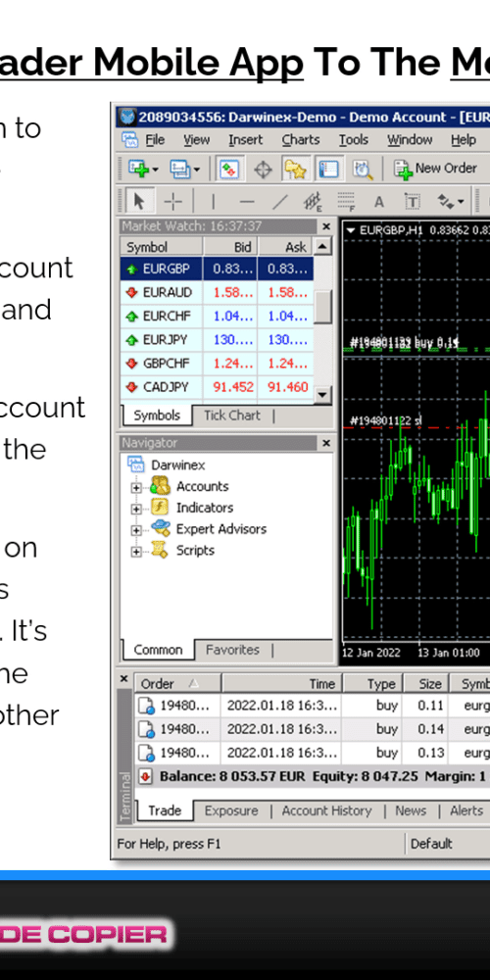Select the order row with size 0.11
Viewport: 490px width, 980px height.
313,706
